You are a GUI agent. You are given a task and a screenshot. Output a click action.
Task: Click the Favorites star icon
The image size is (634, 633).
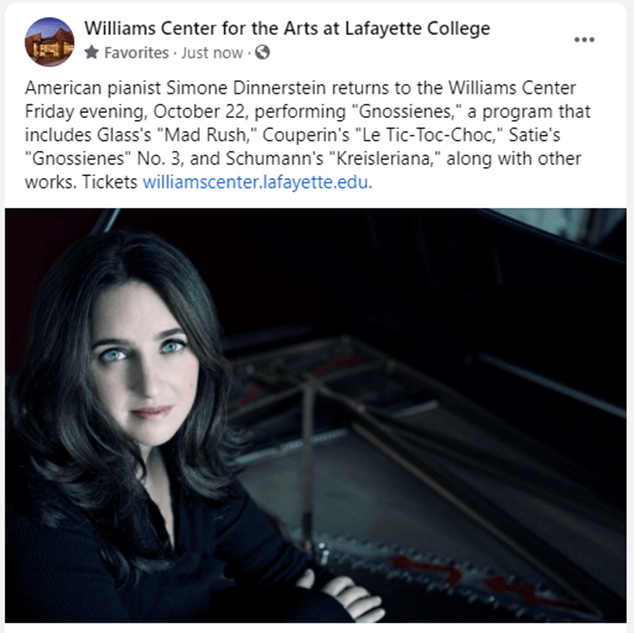(92, 53)
